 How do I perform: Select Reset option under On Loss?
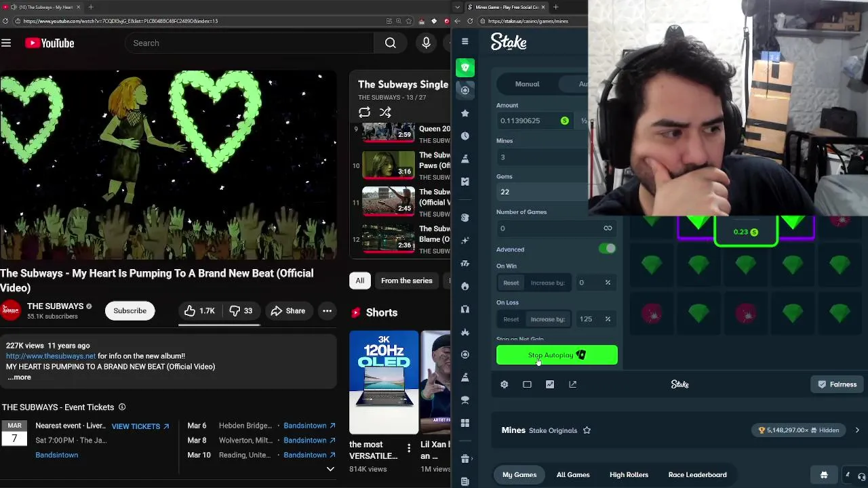(x=511, y=319)
